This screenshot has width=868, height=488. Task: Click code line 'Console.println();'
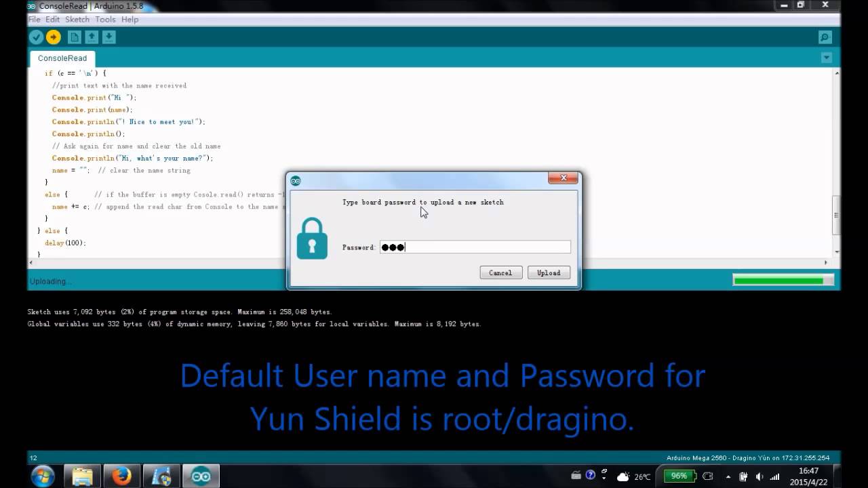pyautogui.click(x=88, y=134)
